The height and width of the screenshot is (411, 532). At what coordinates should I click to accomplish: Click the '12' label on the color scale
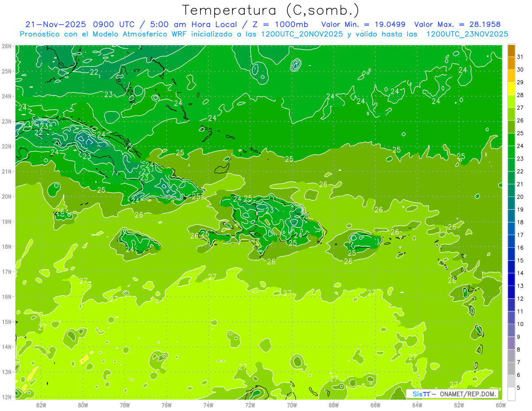pyautogui.click(x=520, y=298)
